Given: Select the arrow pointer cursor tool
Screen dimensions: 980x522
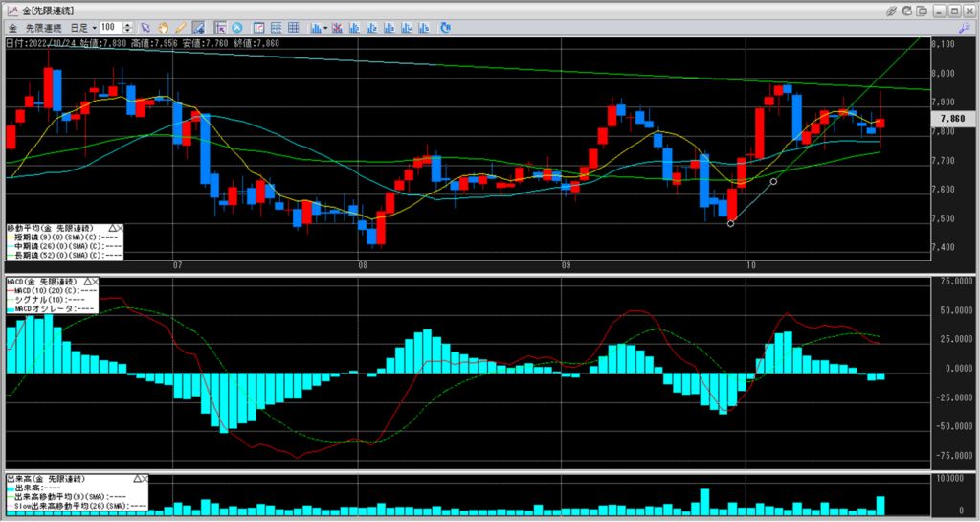Looking at the screenshot, I should click(x=145, y=28).
